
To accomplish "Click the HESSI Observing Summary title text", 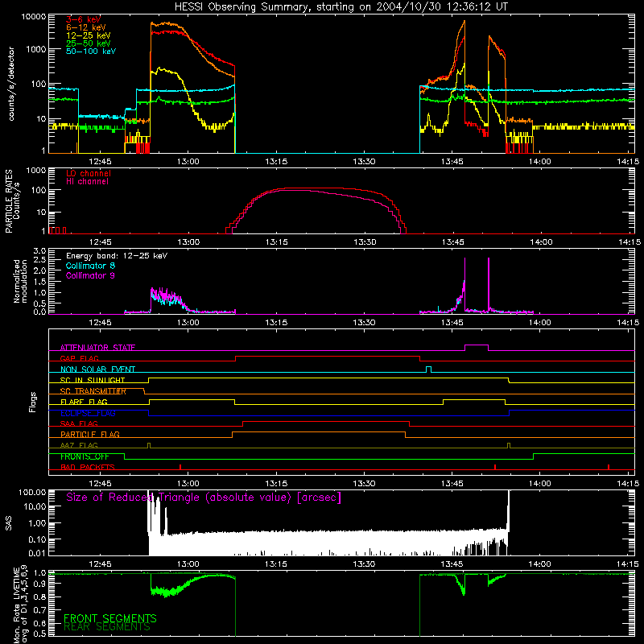I will [341, 7].
